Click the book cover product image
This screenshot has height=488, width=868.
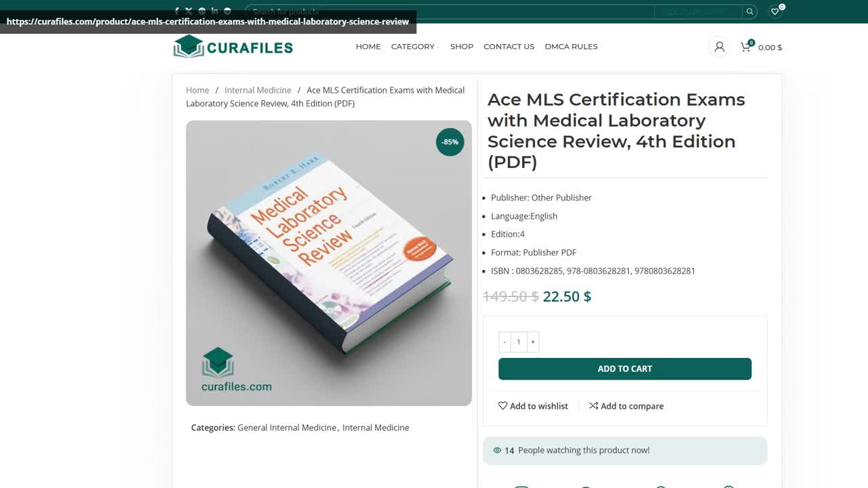coord(328,262)
